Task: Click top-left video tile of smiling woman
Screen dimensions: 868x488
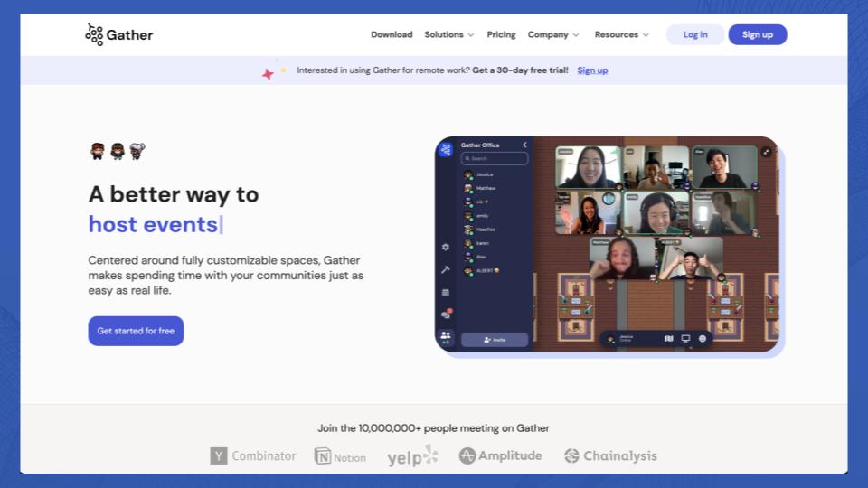Action: tap(588, 168)
